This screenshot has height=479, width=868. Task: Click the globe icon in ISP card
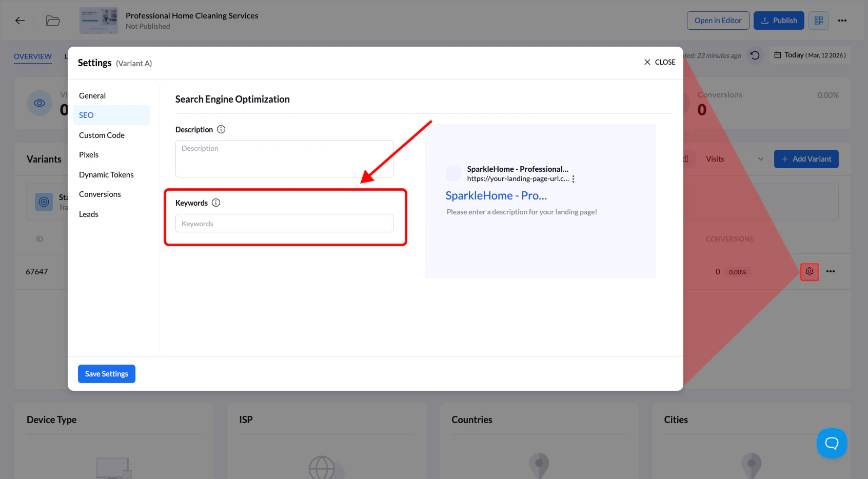click(x=322, y=468)
